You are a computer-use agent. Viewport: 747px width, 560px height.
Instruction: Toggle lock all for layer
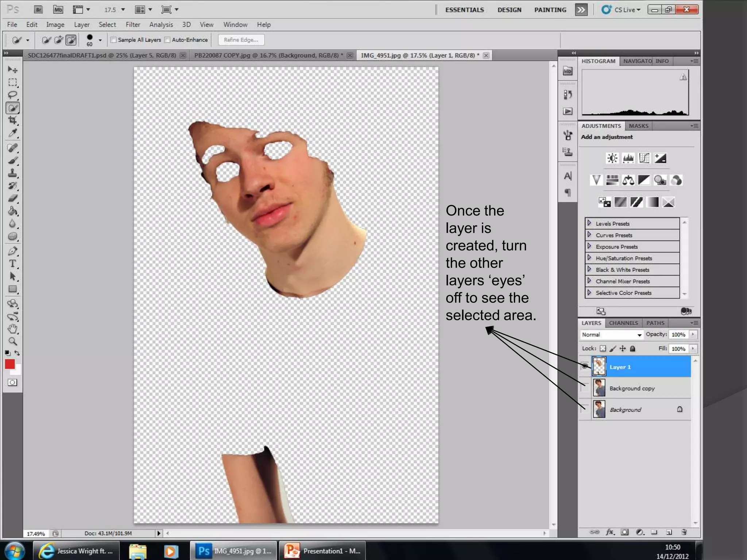pyautogui.click(x=632, y=349)
